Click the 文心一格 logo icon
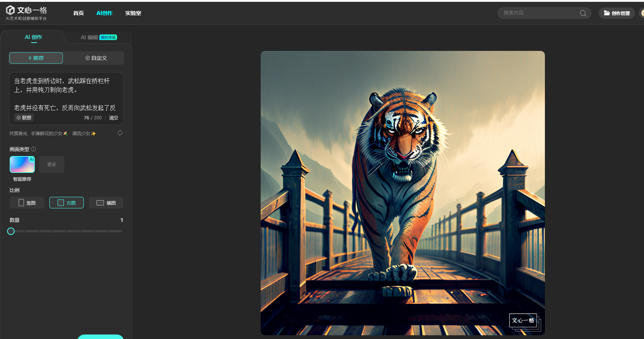The height and width of the screenshot is (339, 644). tap(10, 10)
